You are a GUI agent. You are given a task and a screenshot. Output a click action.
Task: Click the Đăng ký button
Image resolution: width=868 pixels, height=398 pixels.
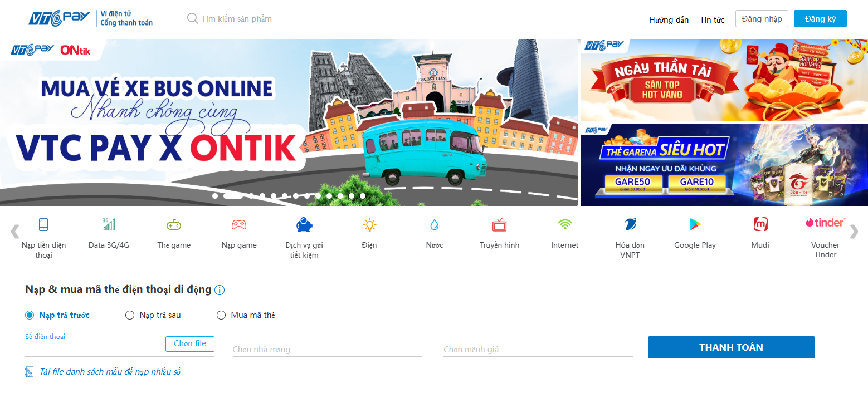820,19
